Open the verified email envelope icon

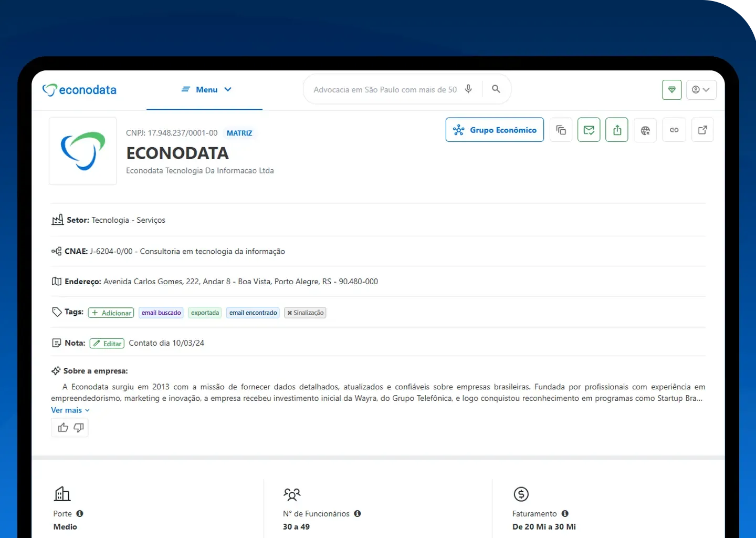point(589,130)
